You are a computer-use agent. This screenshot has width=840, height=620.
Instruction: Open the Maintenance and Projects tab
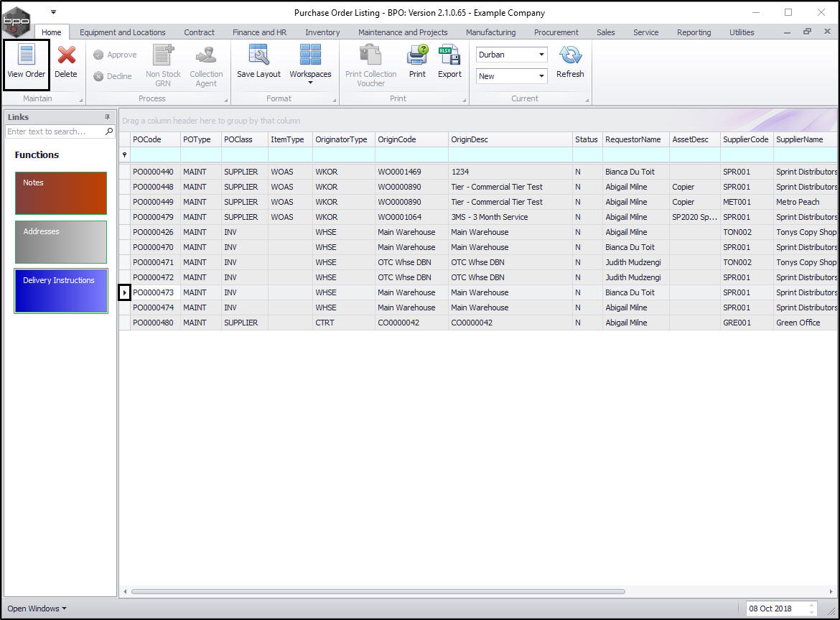(403, 32)
